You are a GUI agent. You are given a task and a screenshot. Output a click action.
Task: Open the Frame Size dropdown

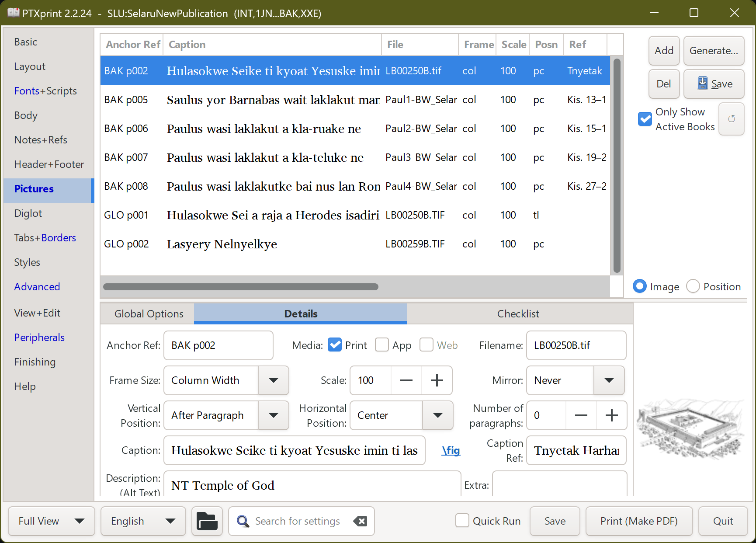pos(274,380)
